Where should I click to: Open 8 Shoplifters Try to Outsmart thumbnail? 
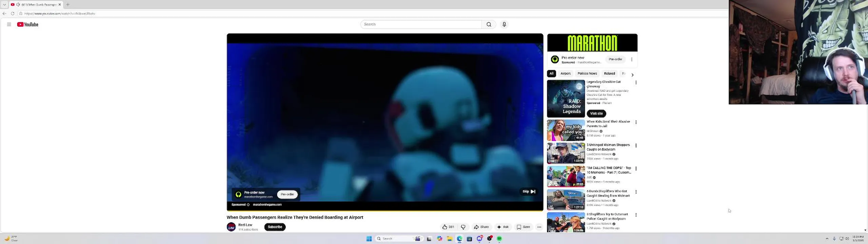click(566, 222)
